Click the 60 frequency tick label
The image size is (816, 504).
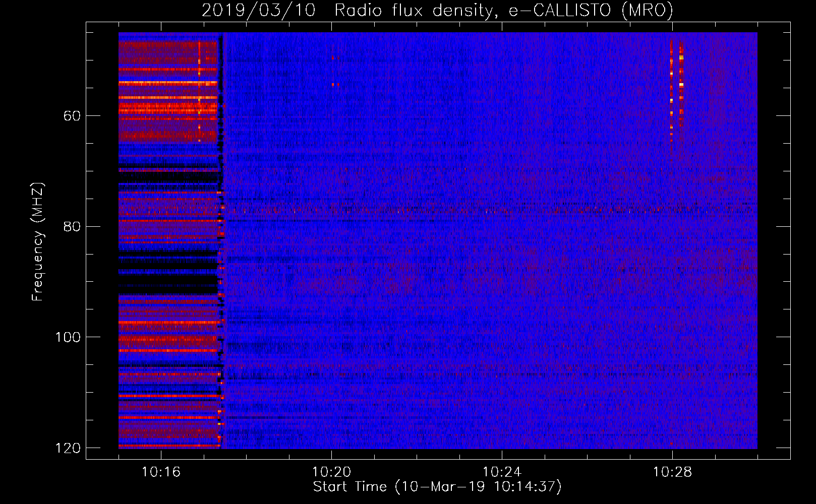click(x=72, y=116)
